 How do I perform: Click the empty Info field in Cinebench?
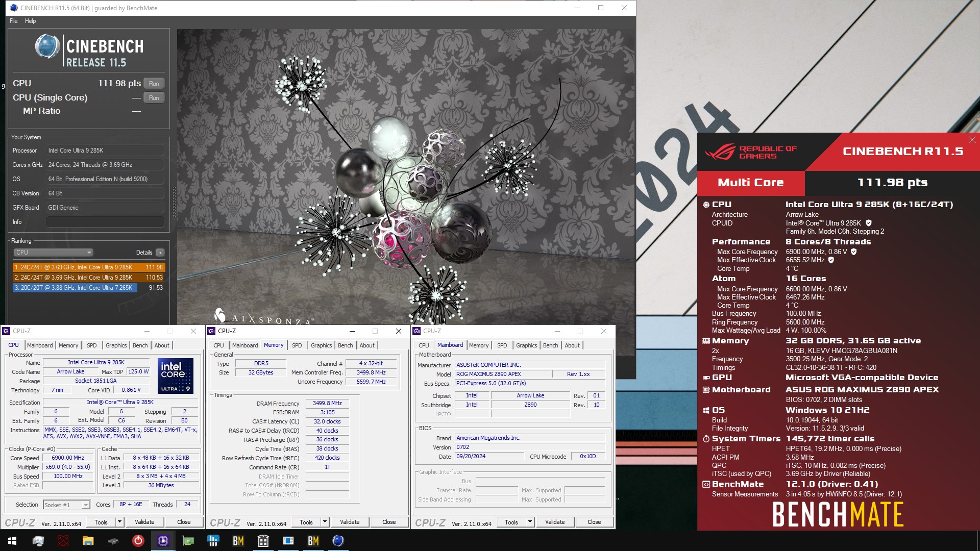coord(105,222)
